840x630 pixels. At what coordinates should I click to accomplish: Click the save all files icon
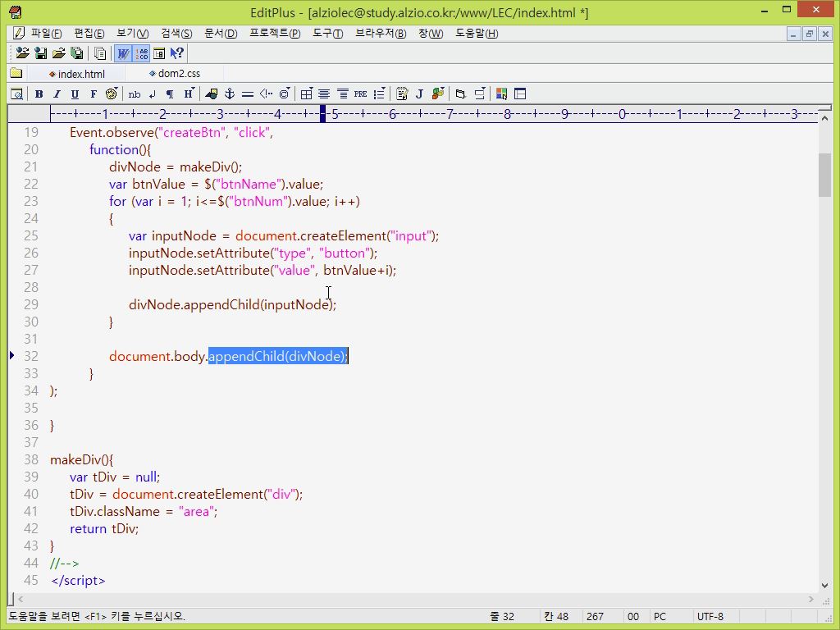point(77,53)
